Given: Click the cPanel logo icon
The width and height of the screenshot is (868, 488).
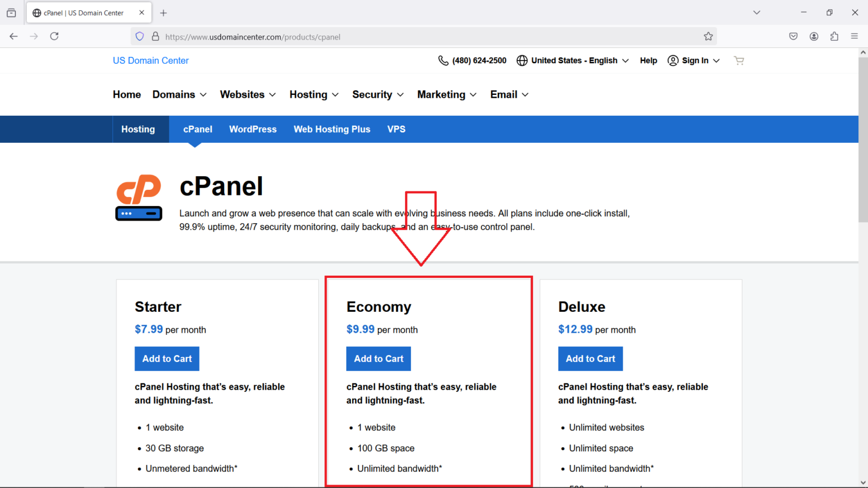Looking at the screenshot, I should click(138, 198).
